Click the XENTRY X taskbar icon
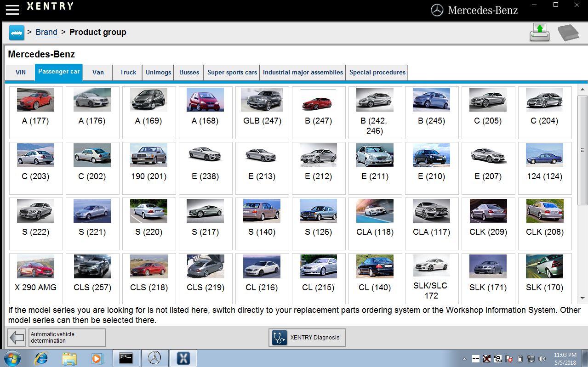This screenshot has width=588, height=367. click(183, 358)
